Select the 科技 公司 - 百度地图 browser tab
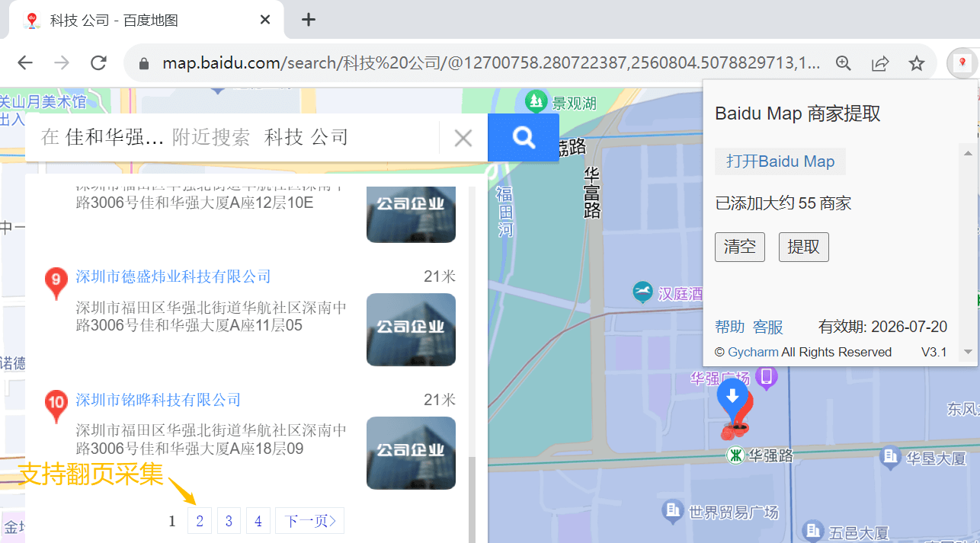The height and width of the screenshot is (543, 980). pos(148,20)
